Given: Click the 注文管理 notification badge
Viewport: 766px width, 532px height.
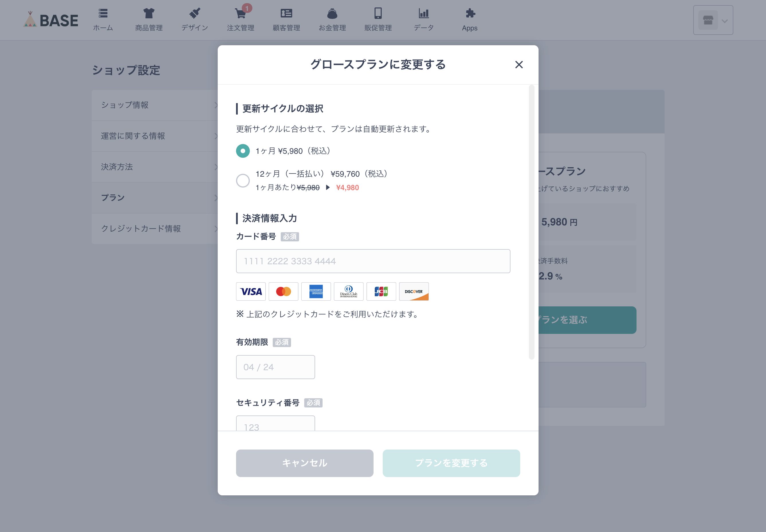Looking at the screenshot, I should click(x=247, y=8).
